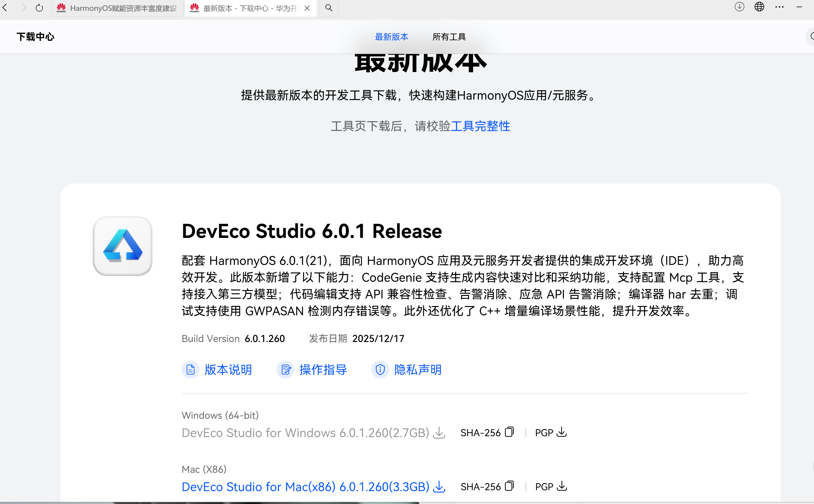Select 最新版本 navigation tab

pyautogui.click(x=391, y=37)
